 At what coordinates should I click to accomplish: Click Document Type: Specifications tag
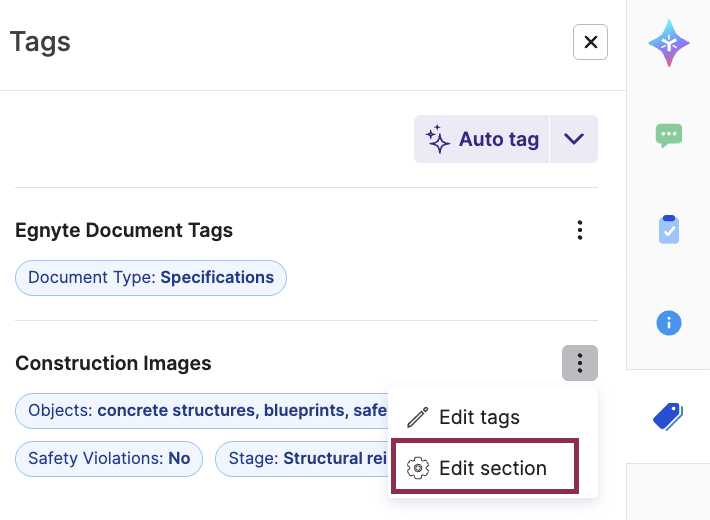click(x=151, y=278)
